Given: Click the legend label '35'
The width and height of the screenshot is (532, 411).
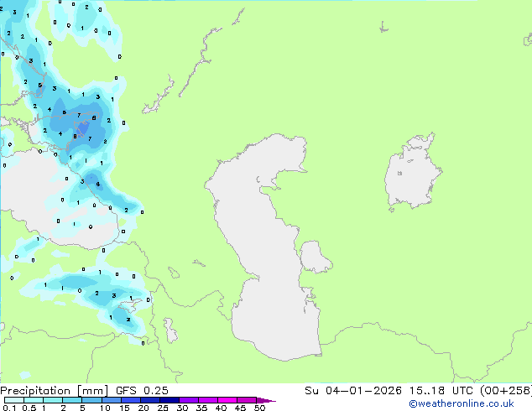Looking at the screenshot, I should 201,408.
